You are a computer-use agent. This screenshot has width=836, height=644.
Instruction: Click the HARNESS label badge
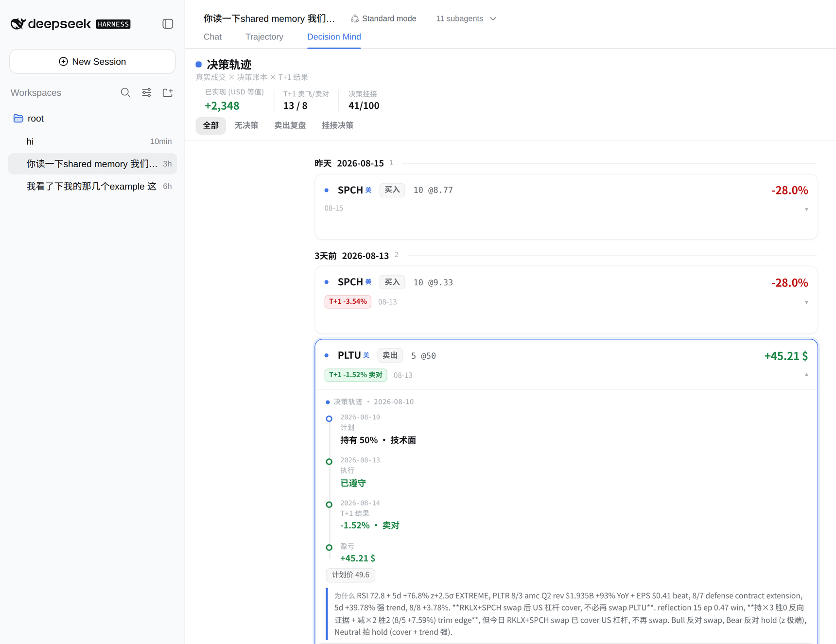pyautogui.click(x=113, y=24)
